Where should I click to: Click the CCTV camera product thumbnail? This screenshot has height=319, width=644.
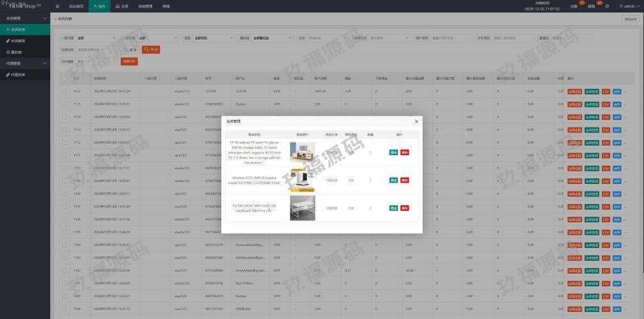tap(303, 180)
